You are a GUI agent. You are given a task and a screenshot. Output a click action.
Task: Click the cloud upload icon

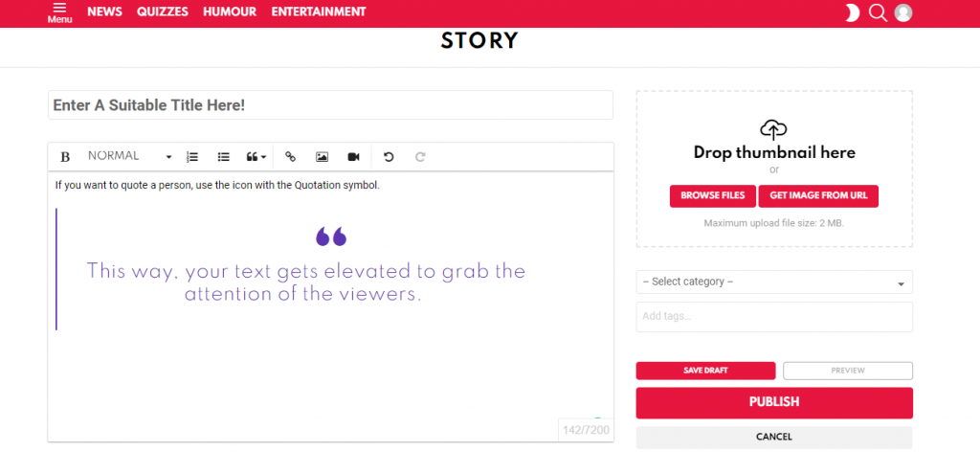click(773, 130)
